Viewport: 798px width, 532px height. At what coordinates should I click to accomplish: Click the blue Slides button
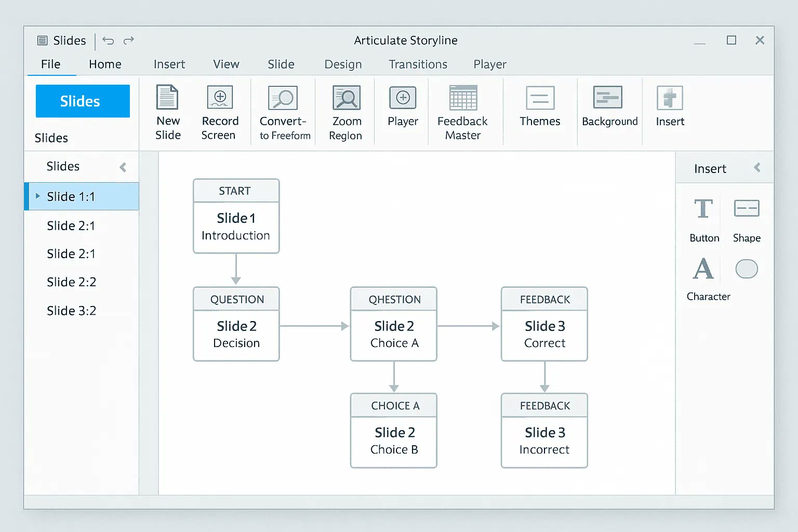pos(83,101)
